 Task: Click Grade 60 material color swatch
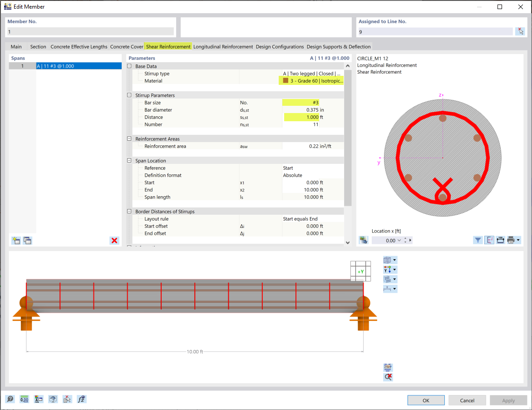[x=286, y=81]
